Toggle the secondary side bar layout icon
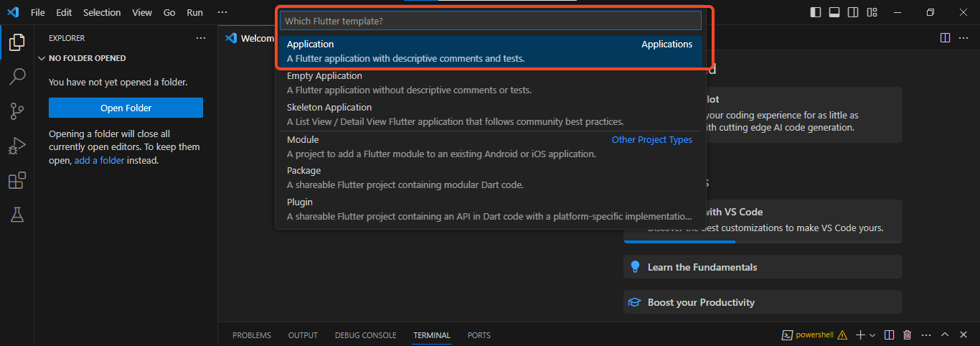This screenshot has height=346, width=980. click(853, 12)
